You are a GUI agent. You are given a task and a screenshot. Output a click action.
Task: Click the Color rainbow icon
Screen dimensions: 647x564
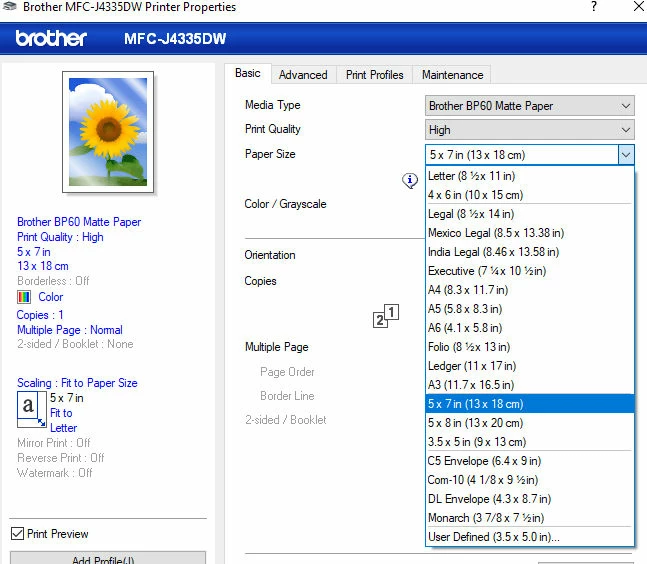(24, 297)
